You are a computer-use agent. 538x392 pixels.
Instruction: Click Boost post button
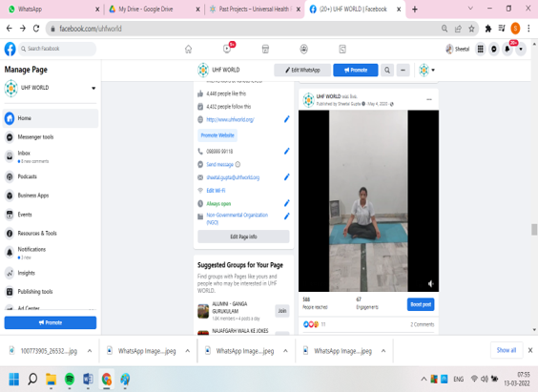click(x=421, y=304)
